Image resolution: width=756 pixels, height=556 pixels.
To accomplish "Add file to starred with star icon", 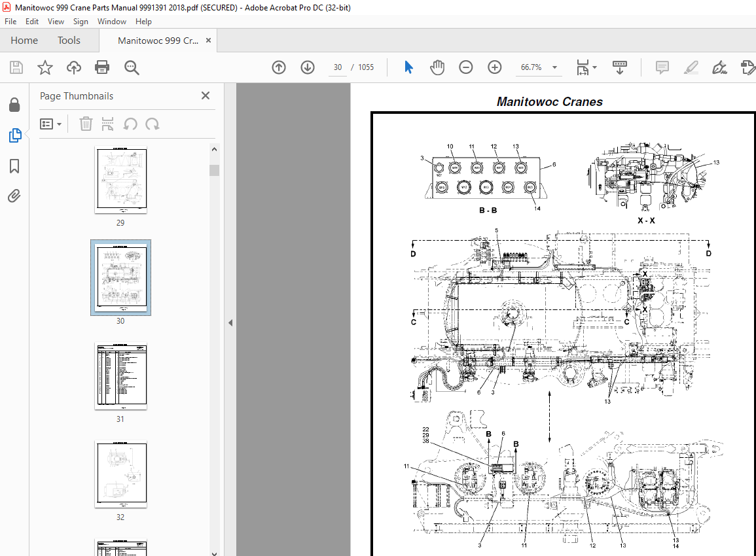I will (x=45, y=67).
